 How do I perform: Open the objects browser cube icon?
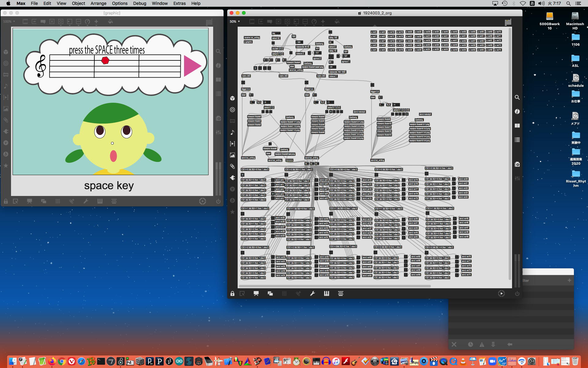tap(232, 98)
